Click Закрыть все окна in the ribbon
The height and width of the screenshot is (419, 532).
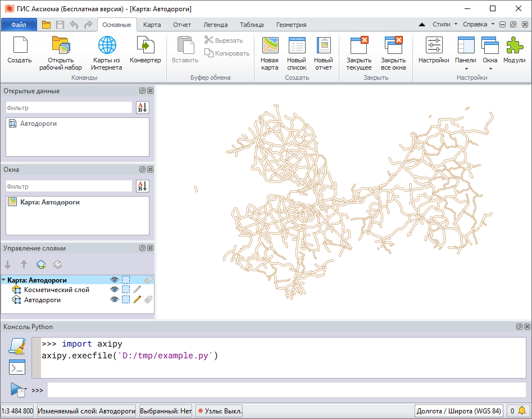coord(393,53)
